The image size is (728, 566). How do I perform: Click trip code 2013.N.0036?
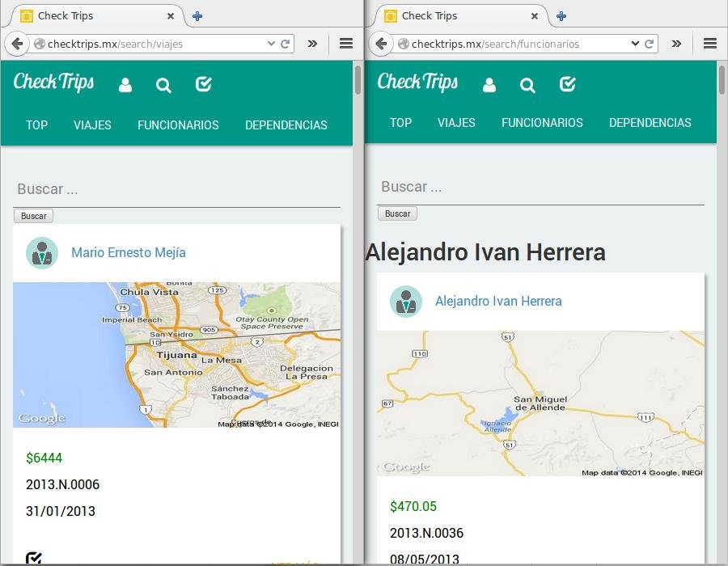point(426,534)
